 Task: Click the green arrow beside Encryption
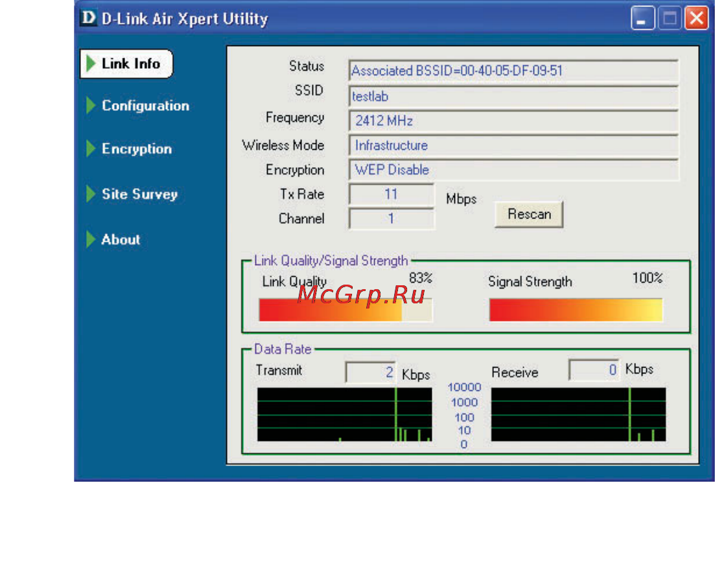pos(91,148)
